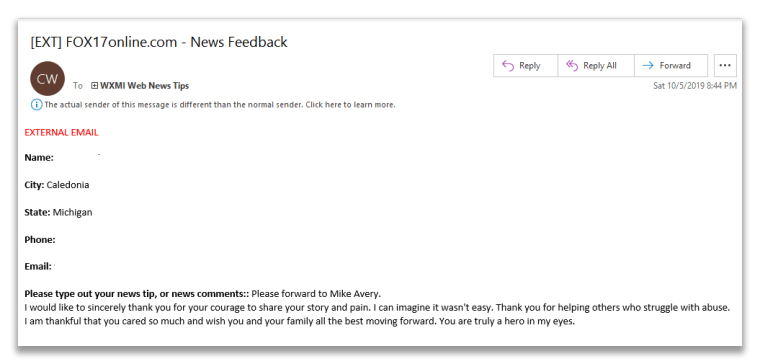This screenshot has height=364, width=760.
Task: Click the blue info circle icon
Action: [36, 104]
